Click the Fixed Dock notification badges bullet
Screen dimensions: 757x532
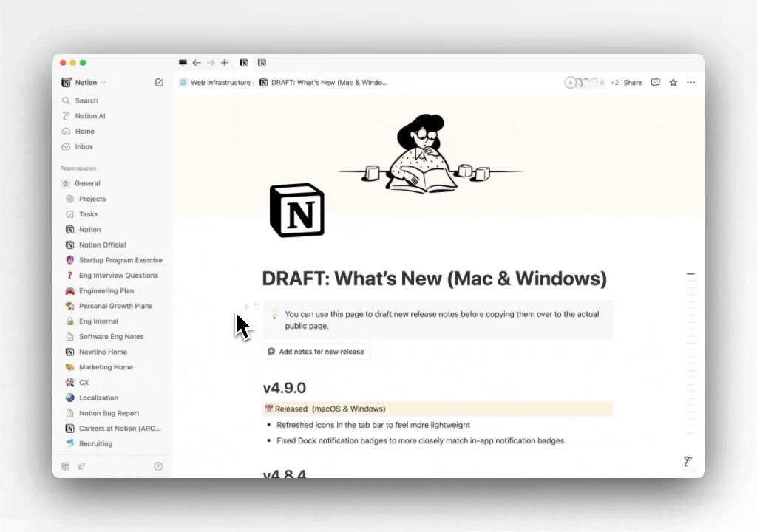pyautogui.click(x=420, y=441)
